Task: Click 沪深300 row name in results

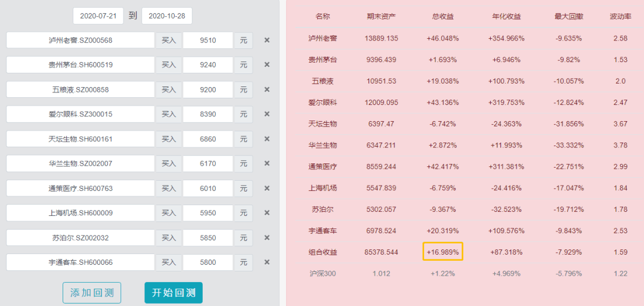Action: [323, 273]
